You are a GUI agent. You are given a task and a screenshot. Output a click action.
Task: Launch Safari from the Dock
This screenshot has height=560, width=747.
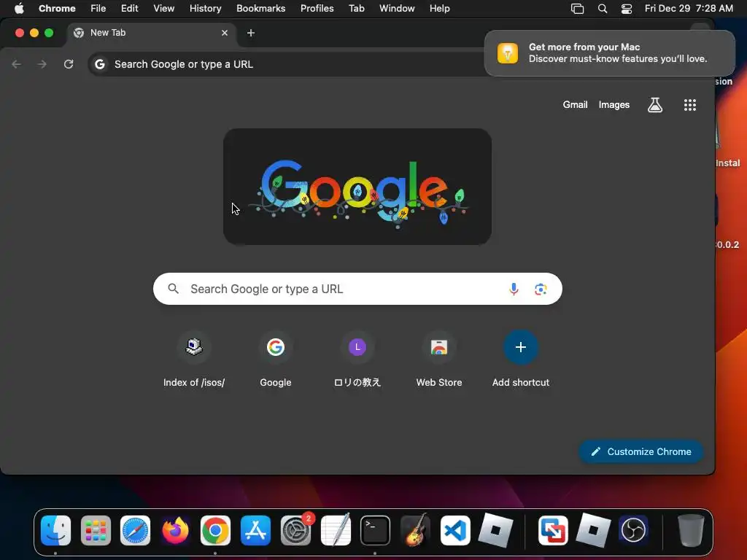(135, 530)
